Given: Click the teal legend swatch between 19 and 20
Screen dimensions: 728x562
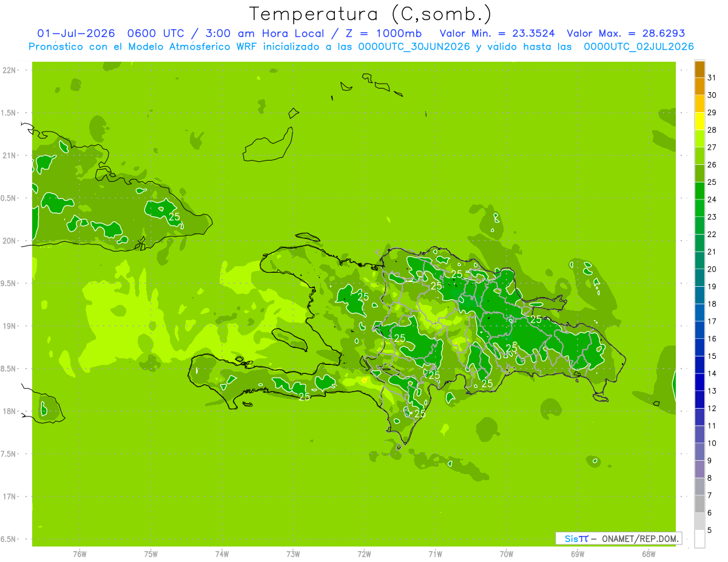Looking at the screenshot, I should coord(699,278).
